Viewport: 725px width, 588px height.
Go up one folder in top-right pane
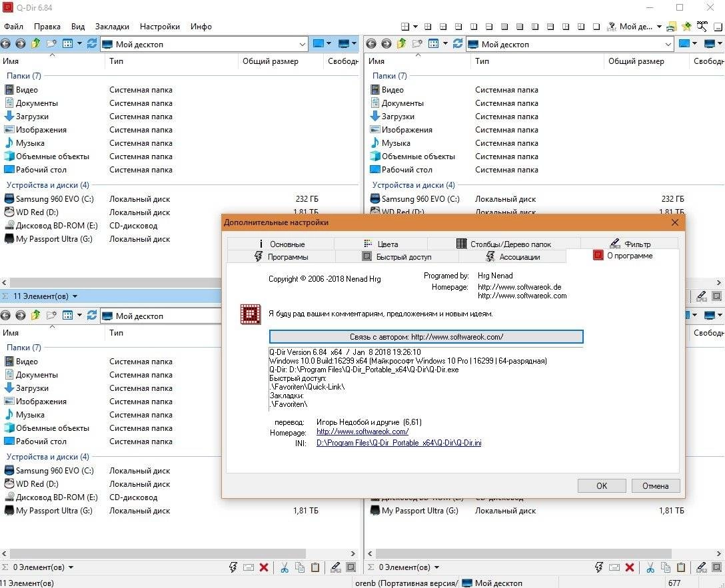click(401, 43)
